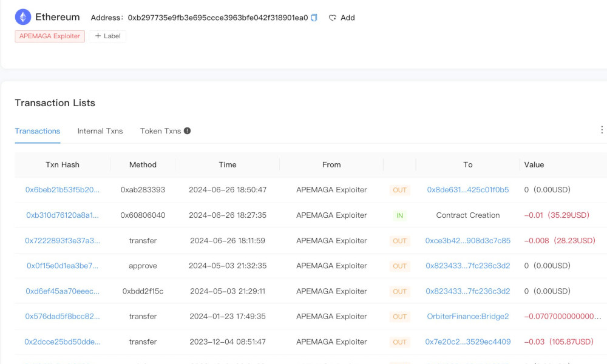Open transaction hash 0x7222893f3e37a3

(x=63, y=241)
